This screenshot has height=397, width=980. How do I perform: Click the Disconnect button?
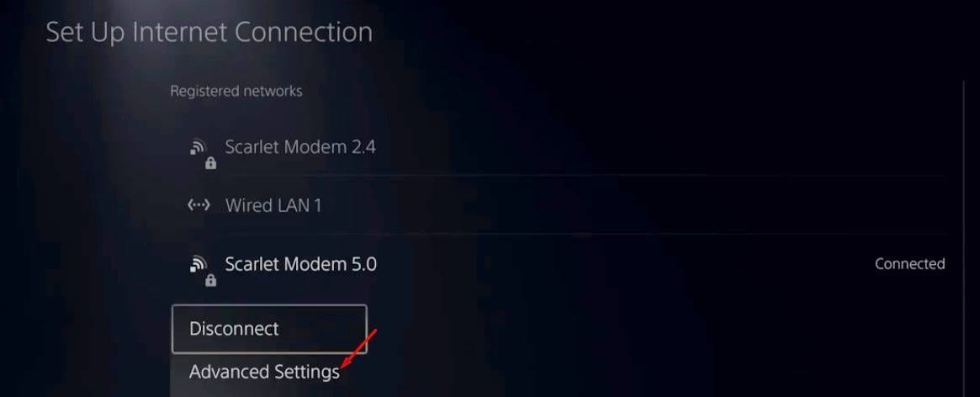tap(268, 329)
